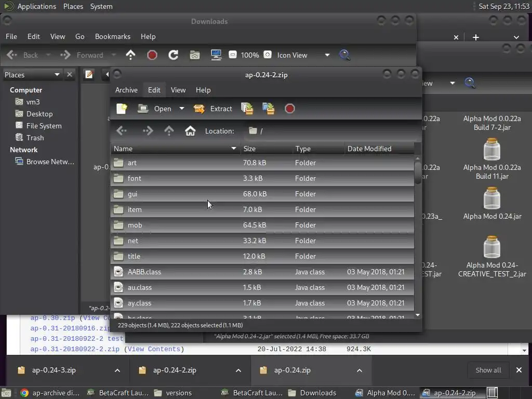Sort archive list by Name column
The height and width of the screenshot is (399, 532).
(x=176, y=149)
